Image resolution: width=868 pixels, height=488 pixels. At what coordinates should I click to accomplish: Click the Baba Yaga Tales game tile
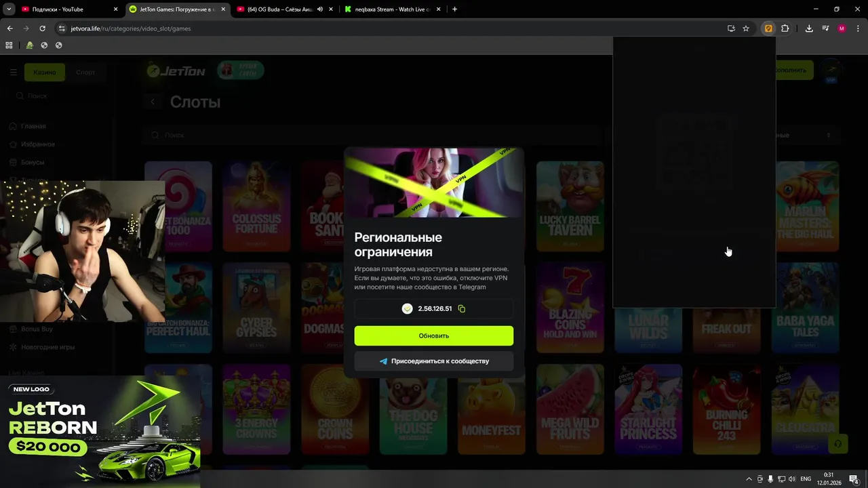[806, 307]
